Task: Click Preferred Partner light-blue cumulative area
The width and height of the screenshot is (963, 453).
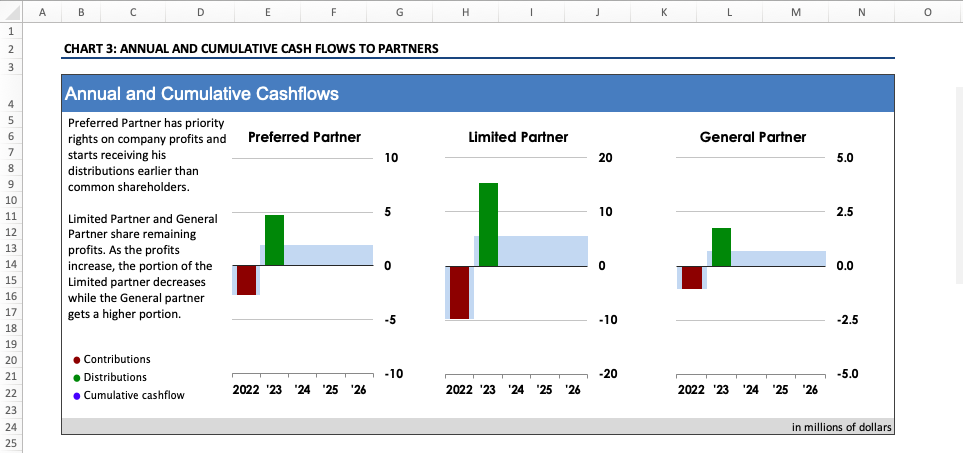Action: click(329, 255)
